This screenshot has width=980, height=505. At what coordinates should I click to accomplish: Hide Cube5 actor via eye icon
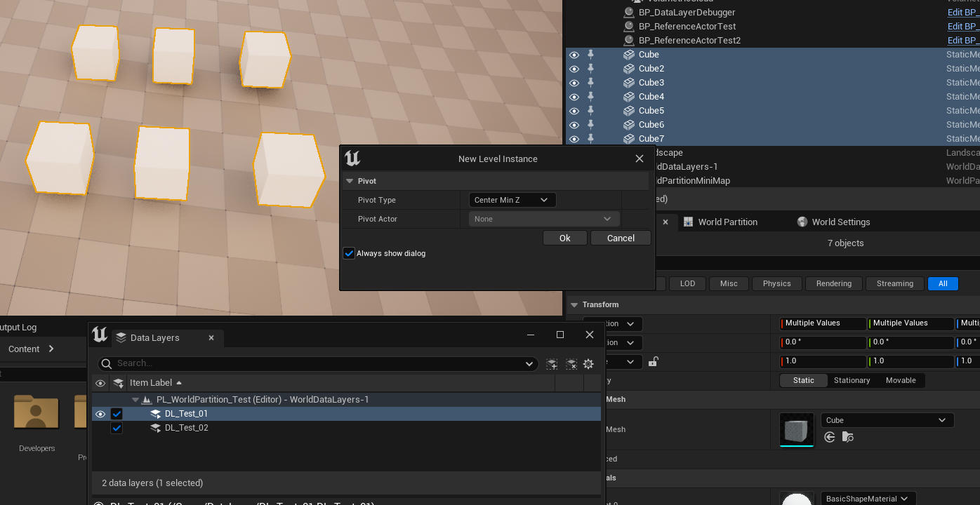click(x=574, y=111)
